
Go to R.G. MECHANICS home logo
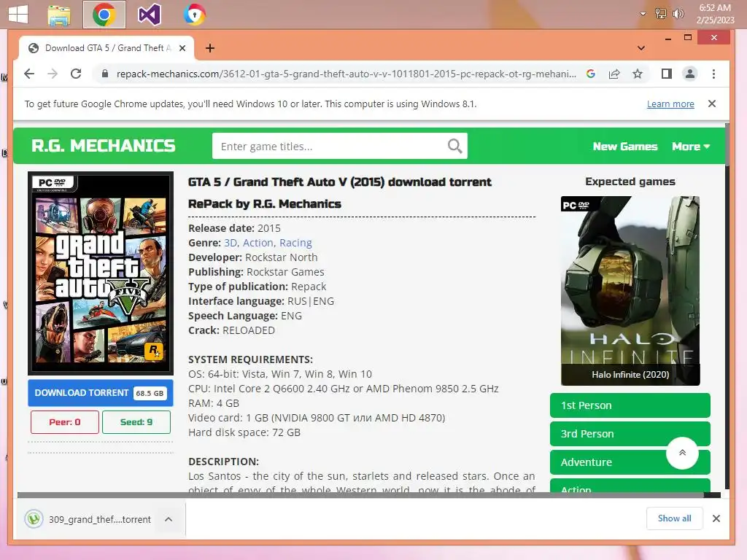click(x=104, y=146)
